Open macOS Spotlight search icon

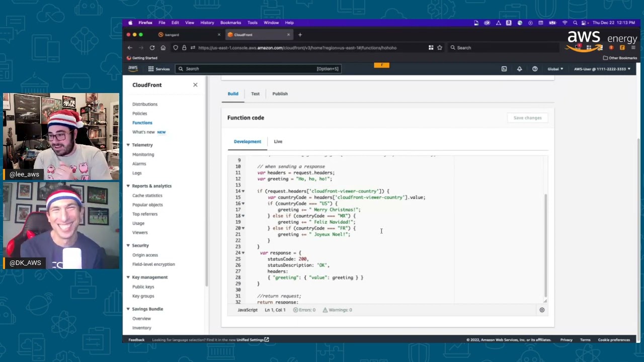click(x=575, y=23)
